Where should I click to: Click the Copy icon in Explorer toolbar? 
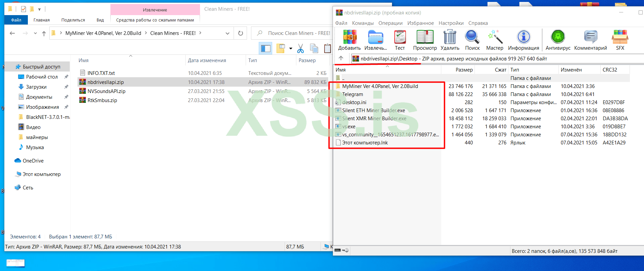point(314,49)
